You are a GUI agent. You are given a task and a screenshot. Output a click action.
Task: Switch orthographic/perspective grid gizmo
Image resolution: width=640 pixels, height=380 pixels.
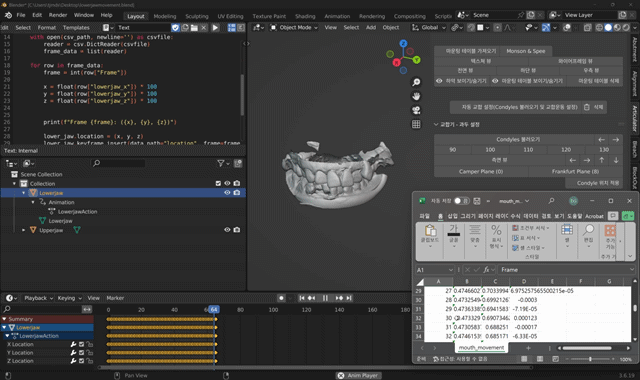(x=416, y=124)
